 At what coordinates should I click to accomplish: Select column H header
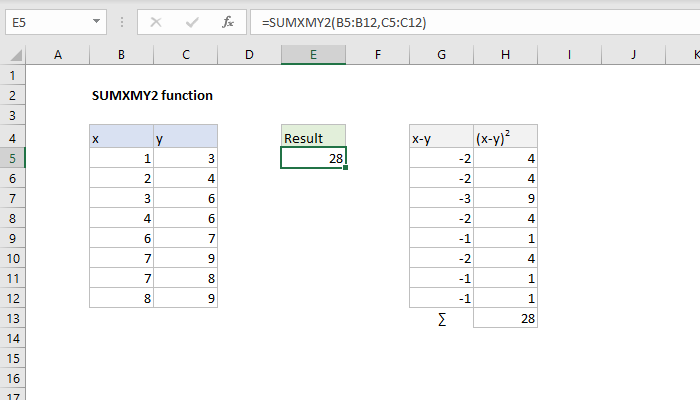[x=505, y=55]
